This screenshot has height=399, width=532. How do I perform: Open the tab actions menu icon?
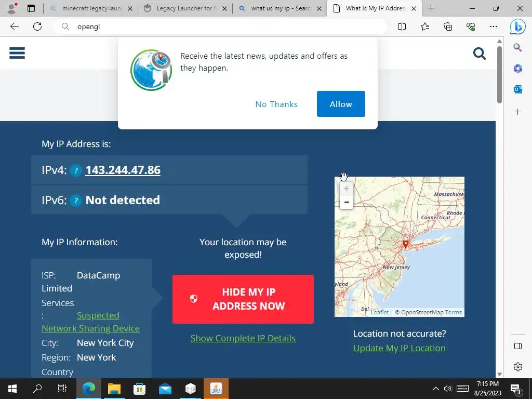[x=31, y=8]
